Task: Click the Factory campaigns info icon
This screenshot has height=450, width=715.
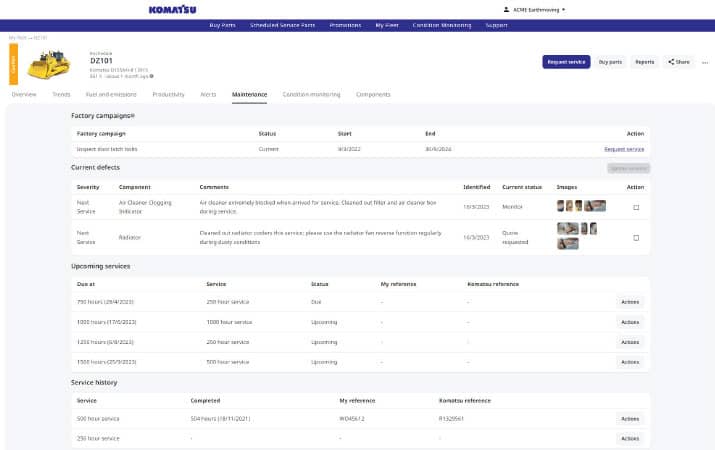Action: 133,116
